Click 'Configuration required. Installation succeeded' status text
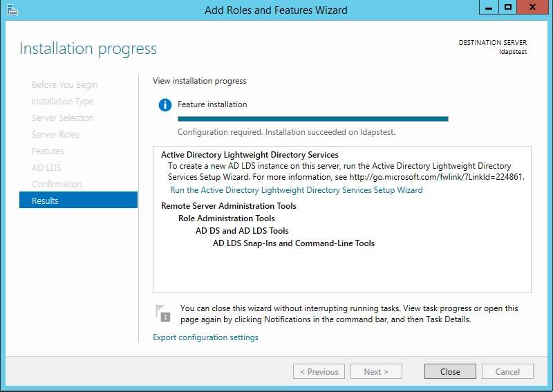This screenshot has width=553, height=392. [x=286, y=132]
